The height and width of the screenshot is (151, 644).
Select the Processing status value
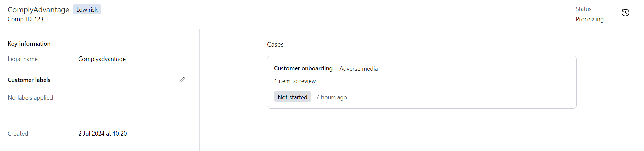[x=589, y=19]
